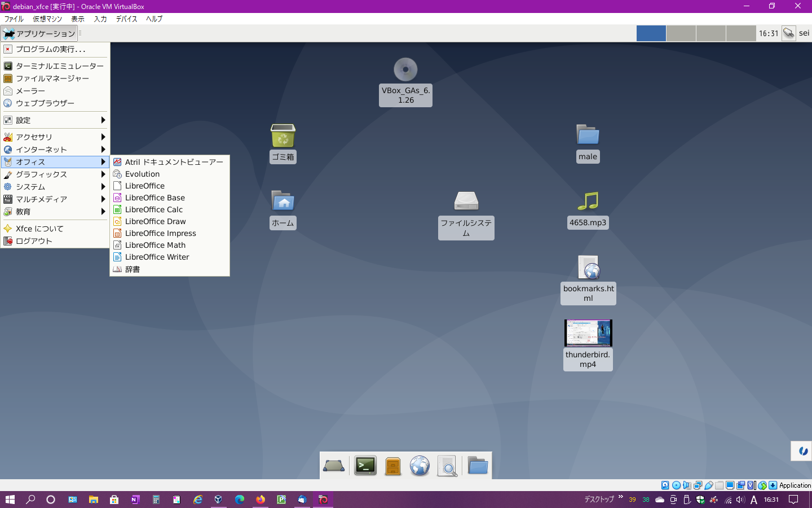This screenshot has height=508, width=812.
Task: Select the thunderbird.mp4 video thumbnail
Action: click(x=588, y=333)
